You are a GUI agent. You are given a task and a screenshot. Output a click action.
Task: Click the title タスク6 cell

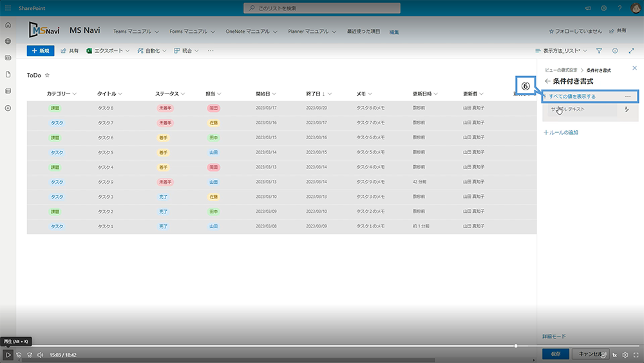pos(106,138)
